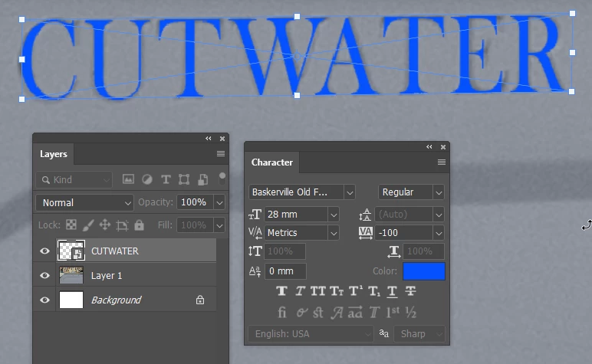592x364 pixels.
Task: Filter layers by adjustment layer icon
Action: click(x=147, y=179)
